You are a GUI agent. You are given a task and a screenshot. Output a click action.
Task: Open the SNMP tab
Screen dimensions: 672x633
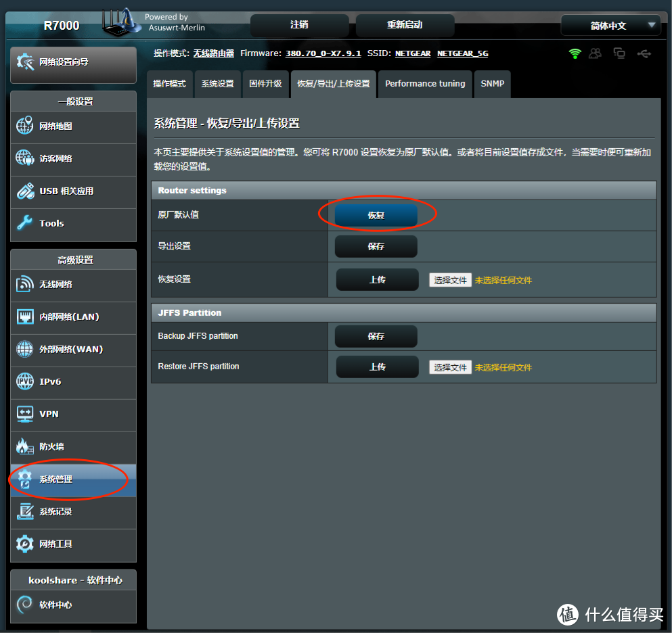(x=492, y=83)
